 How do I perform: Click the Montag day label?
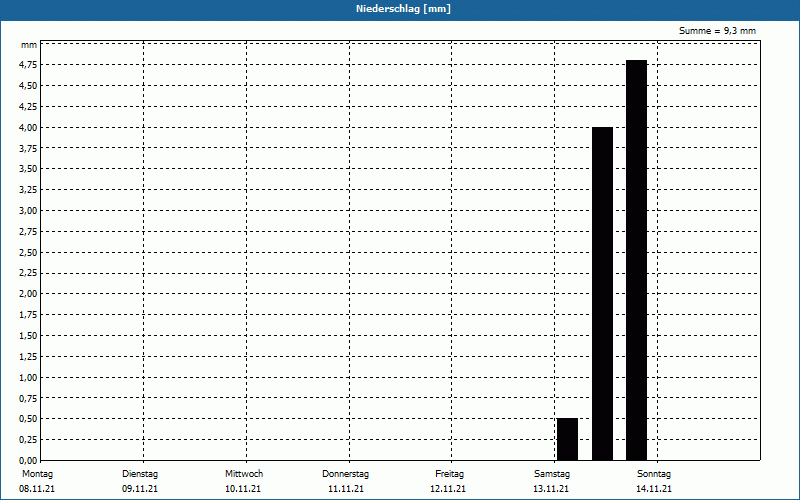pos(37,473)
